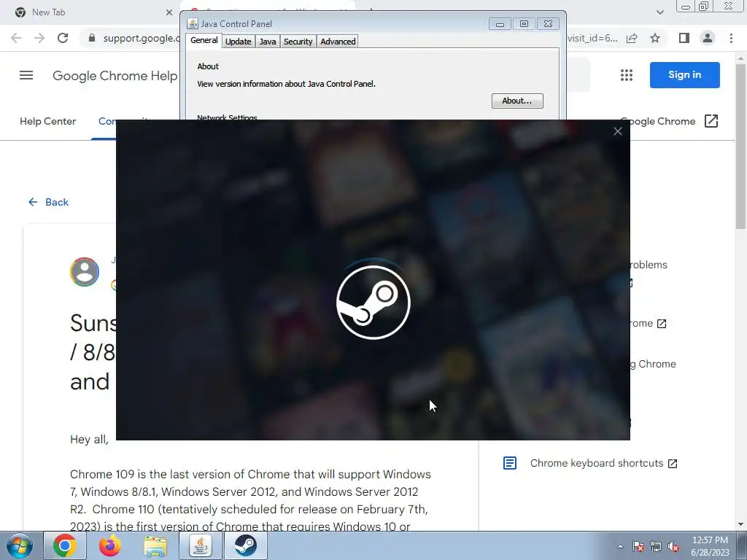Screen dimensions: 747x560
Task: Close the Java Control Panel window
Action: pyautogui.click(x=548, y=24)
